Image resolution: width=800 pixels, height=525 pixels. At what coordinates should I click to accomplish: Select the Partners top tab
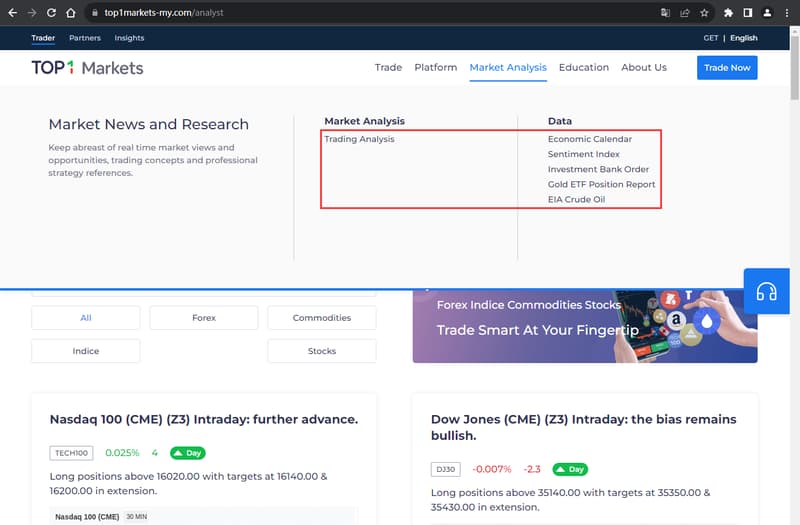[85, 38]
